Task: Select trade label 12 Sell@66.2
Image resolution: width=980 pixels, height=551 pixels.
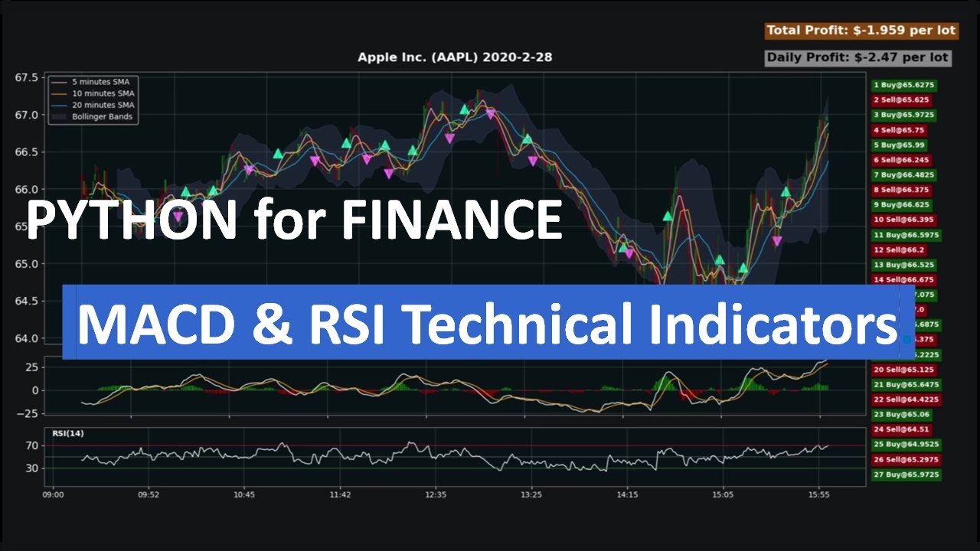Action: coord(900,249)
